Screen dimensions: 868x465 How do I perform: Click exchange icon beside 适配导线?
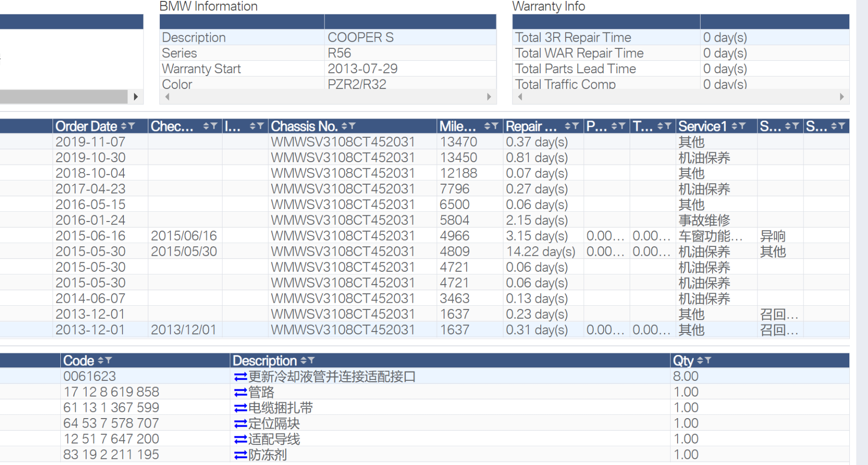point(240,440)
